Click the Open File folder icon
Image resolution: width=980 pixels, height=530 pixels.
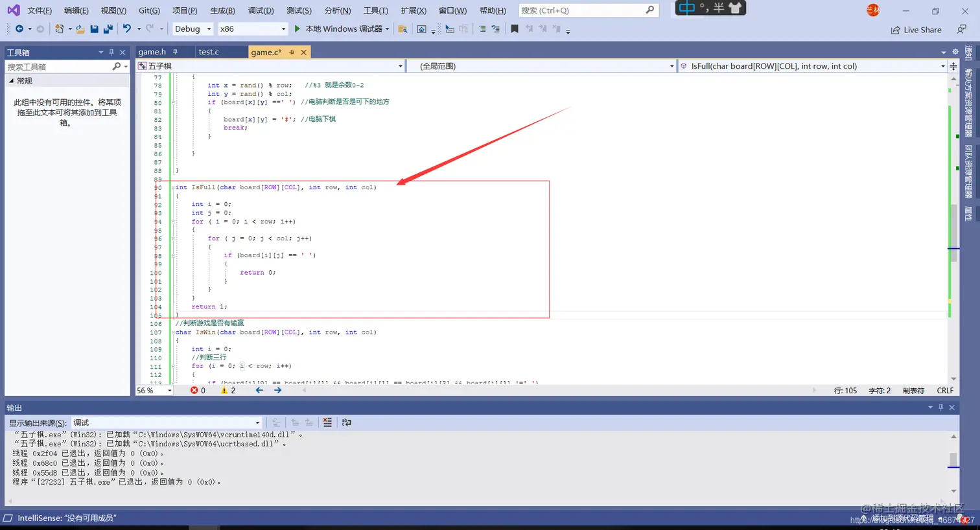click(x=80, y=29)
